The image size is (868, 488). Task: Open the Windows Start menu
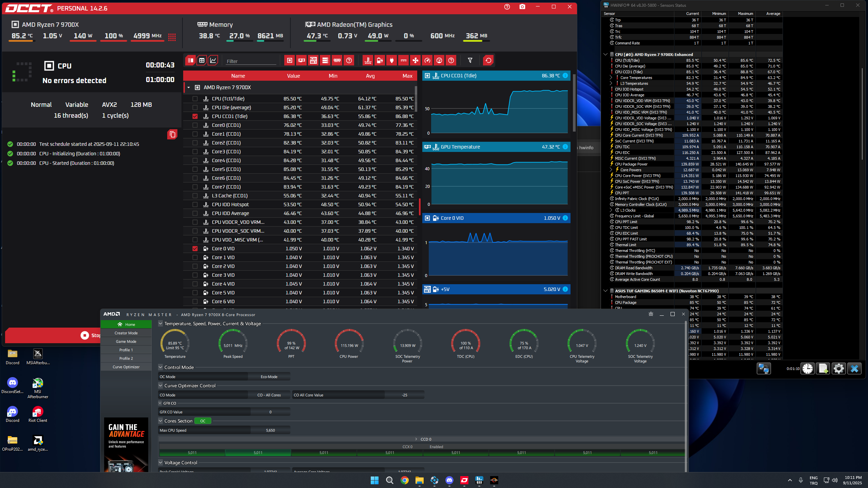(375, 480)
